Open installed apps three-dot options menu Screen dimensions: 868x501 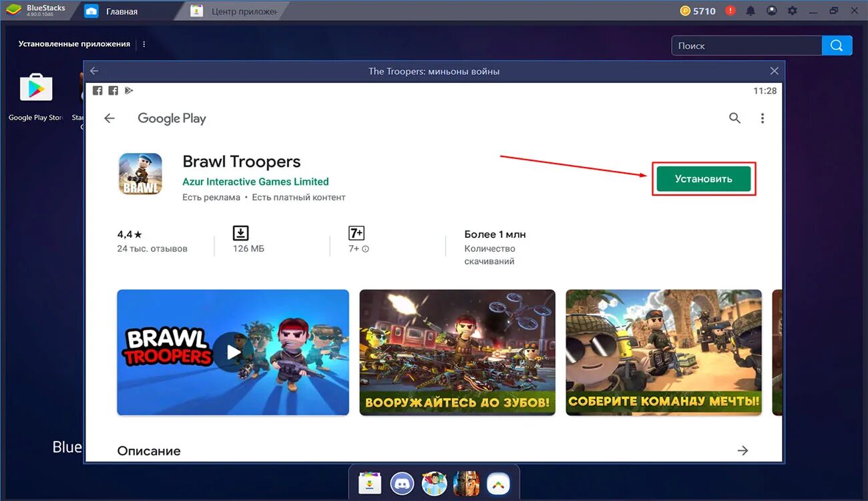pos(144,44)
